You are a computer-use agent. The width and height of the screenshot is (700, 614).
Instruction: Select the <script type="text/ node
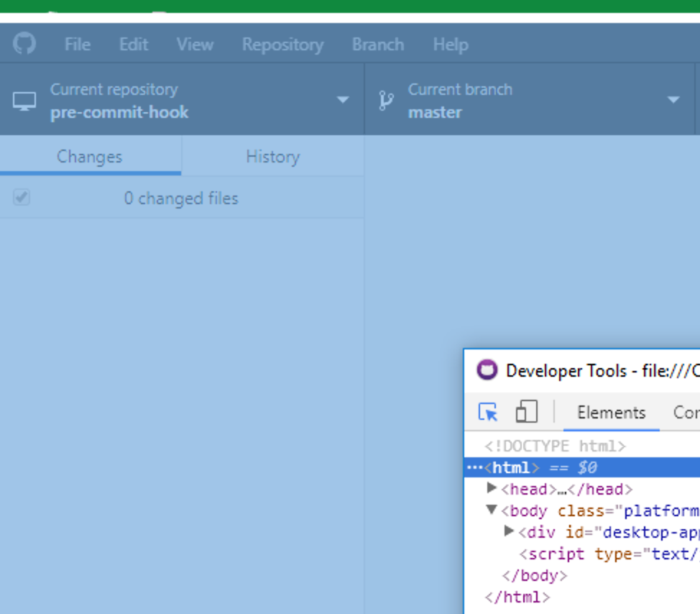[x=609, y=554]
